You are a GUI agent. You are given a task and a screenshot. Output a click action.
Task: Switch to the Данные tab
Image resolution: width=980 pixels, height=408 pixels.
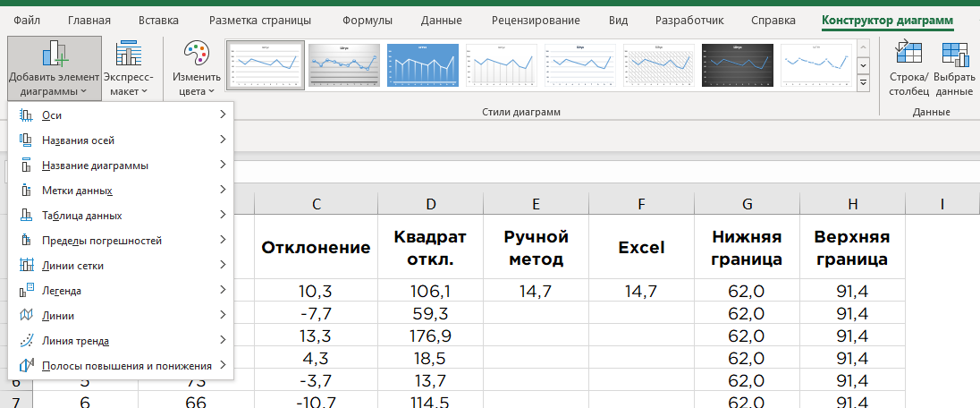[x=441, y=21]
